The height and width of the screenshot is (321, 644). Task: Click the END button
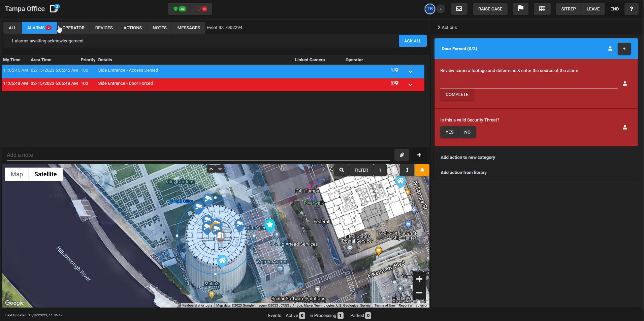click(x=614, y=9)
